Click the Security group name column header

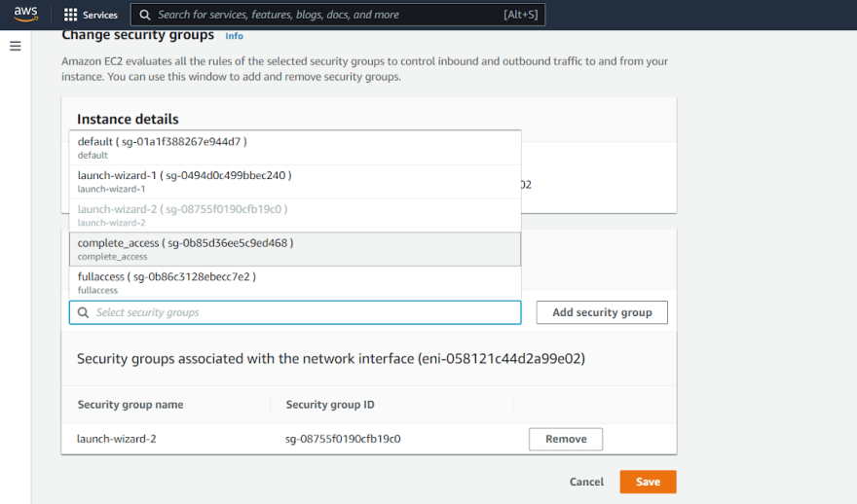(x=130, y=405)
